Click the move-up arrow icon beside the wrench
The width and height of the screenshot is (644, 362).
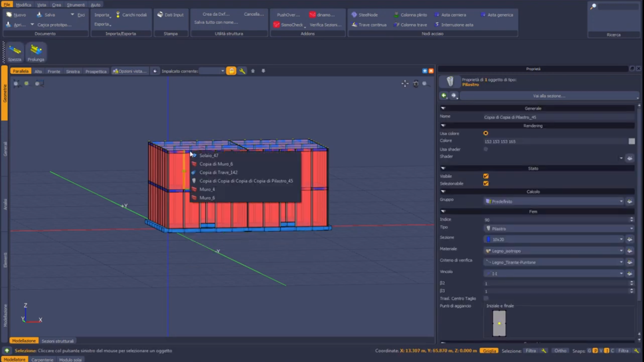coord(253,71)
